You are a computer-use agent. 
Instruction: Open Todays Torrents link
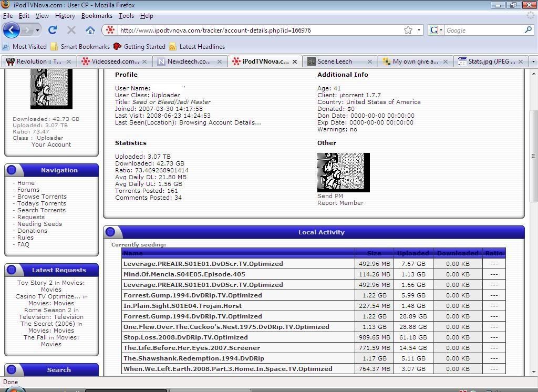point(42,203)
